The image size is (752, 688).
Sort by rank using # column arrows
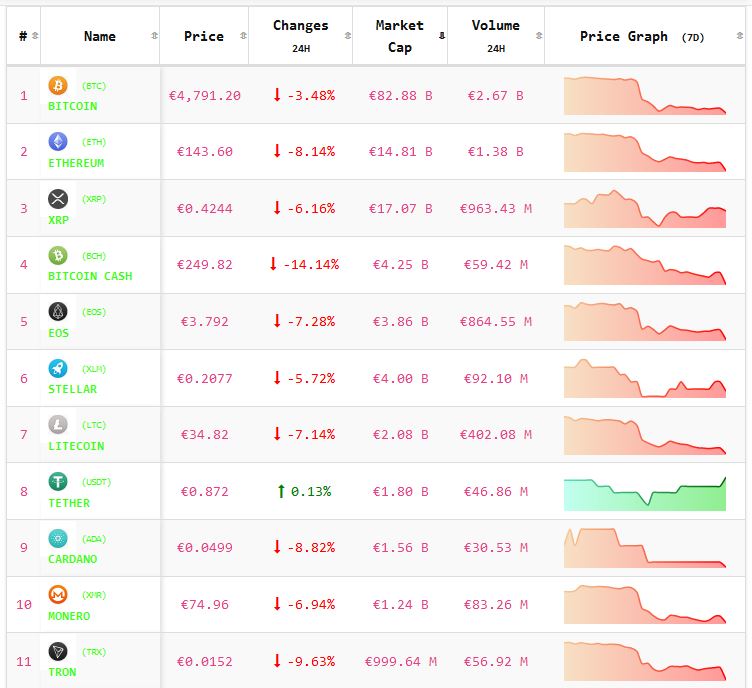35,36
